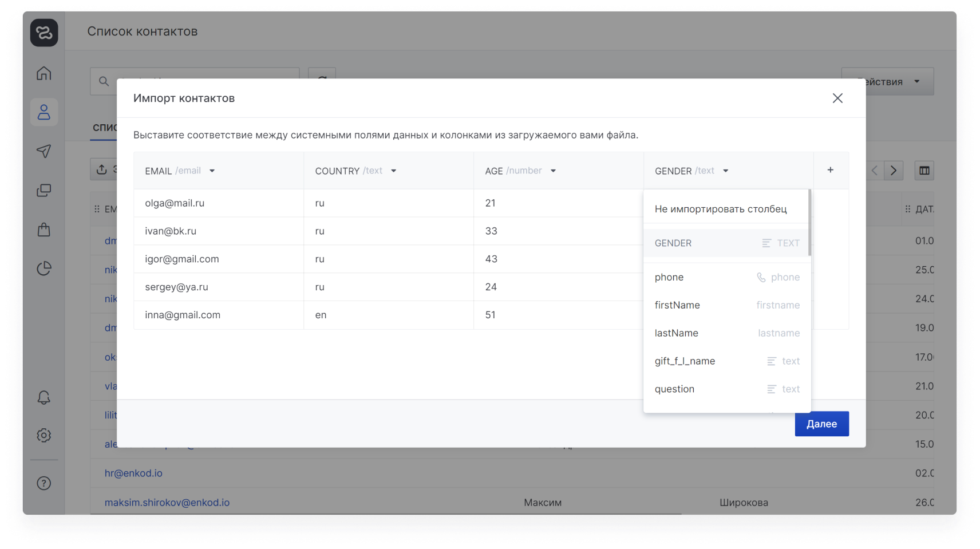The height and width of the screenshot is (549, 980).
Task: Choose the firstName field option
Action: click(727, 305)
